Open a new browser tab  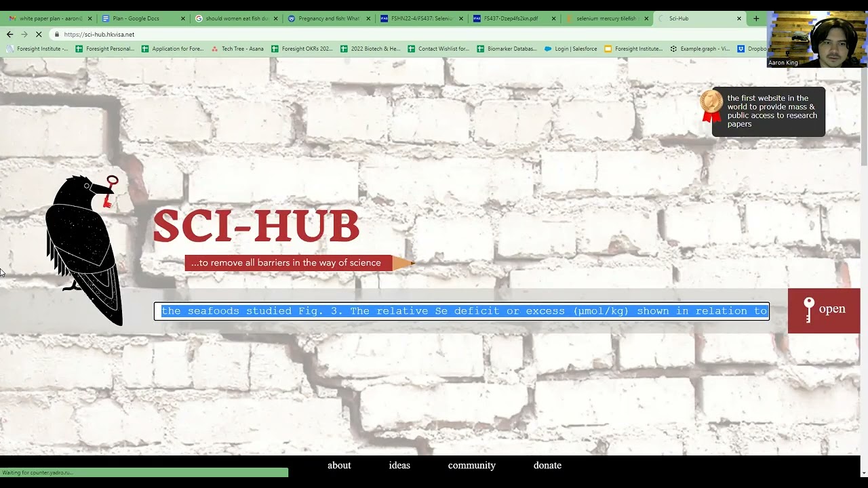756,18
